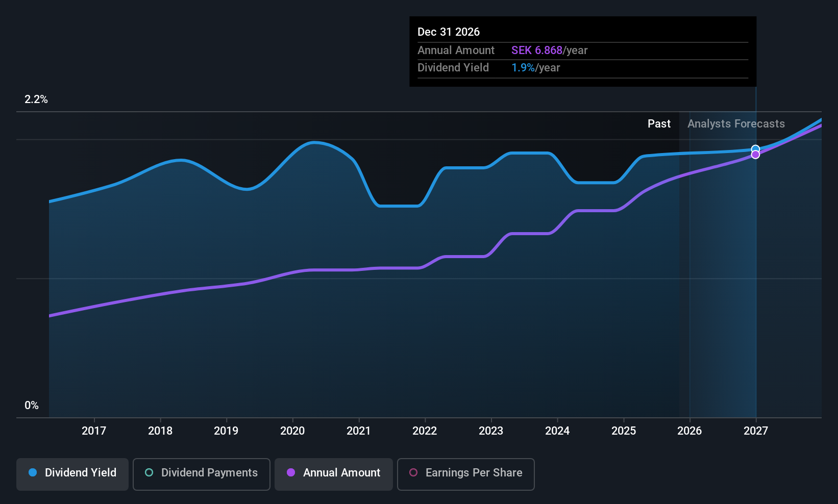The width and height of the screenshot is (838, 504).
Task: Select the 2019 tick on the x-axis
Action: 226,431
